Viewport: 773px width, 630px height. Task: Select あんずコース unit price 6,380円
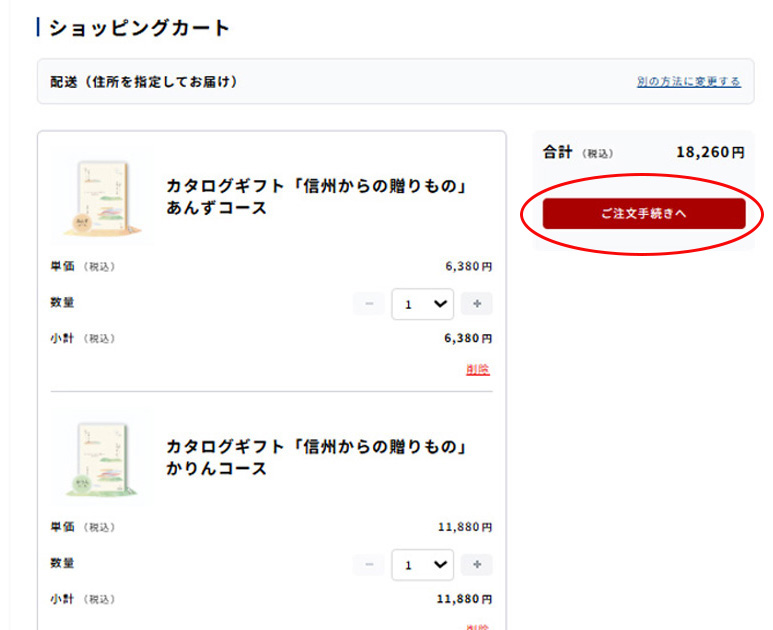[469, 266]
